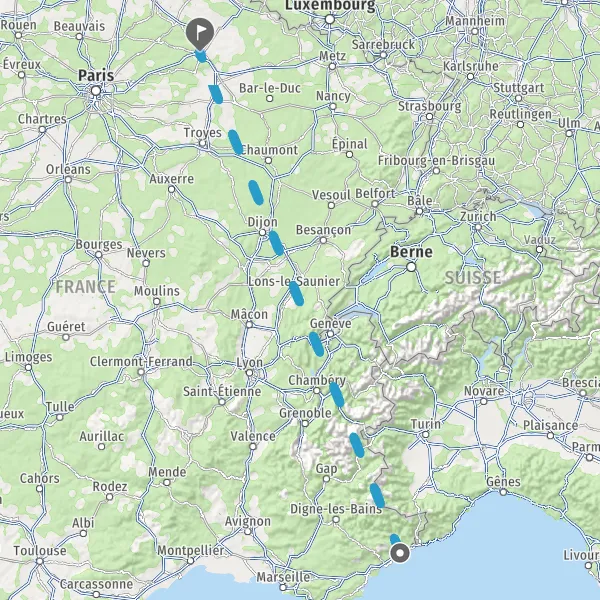Viewport: 600px width, 600px height.
Task: Select the Luxembourg city marker
Action: pyautogui.click(x=329, y=19)
